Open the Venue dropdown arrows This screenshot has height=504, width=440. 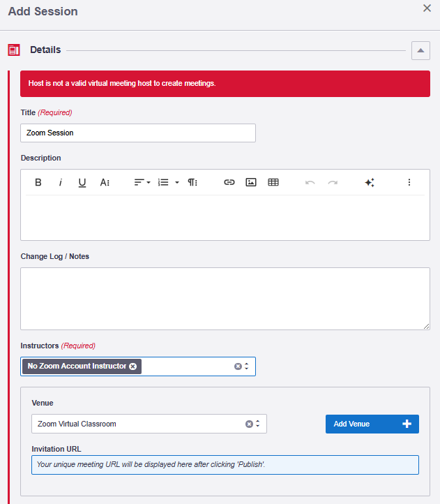click(257, 424)
